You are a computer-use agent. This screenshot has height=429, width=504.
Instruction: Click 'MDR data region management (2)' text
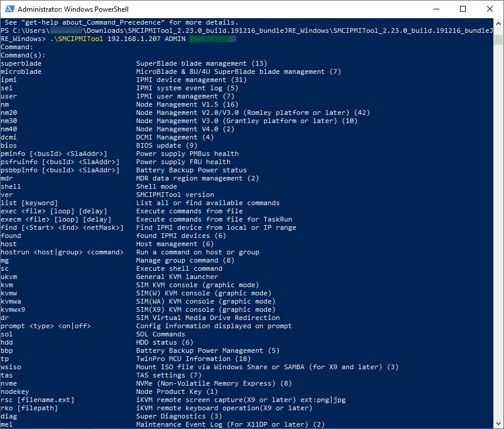tap(197, 178)
